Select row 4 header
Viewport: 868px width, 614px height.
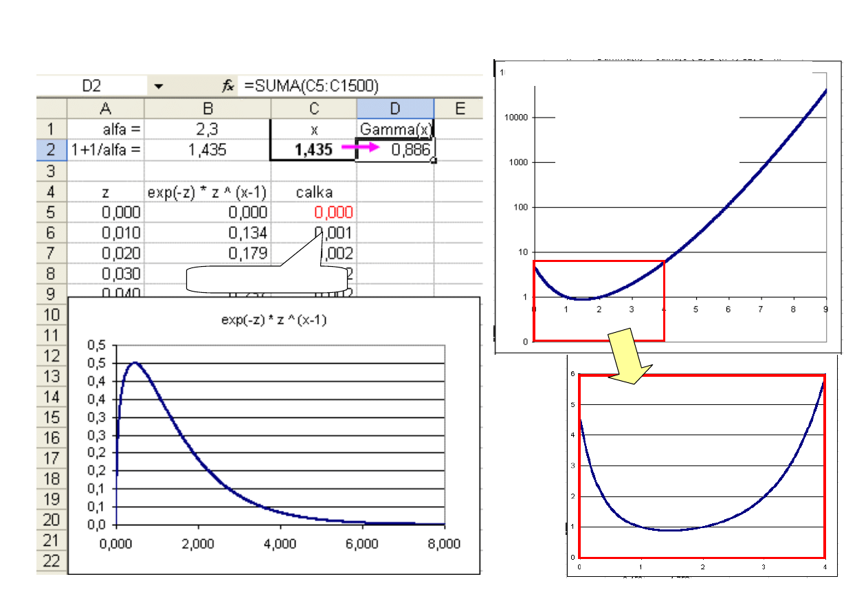tap(52, 190)
